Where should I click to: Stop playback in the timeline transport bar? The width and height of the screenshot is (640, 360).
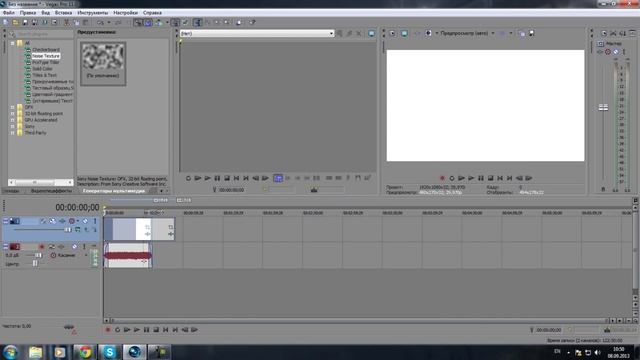click(156, 330)
